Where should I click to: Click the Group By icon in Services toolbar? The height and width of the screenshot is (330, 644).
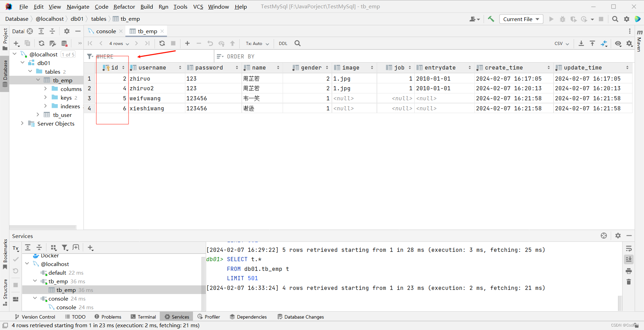click(x=53, y=247)
